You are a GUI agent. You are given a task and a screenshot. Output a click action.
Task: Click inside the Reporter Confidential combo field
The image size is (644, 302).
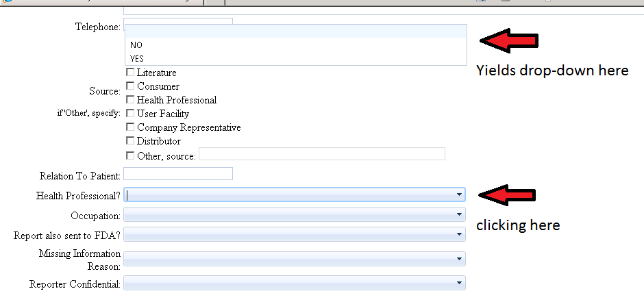(x=288, y=283)
